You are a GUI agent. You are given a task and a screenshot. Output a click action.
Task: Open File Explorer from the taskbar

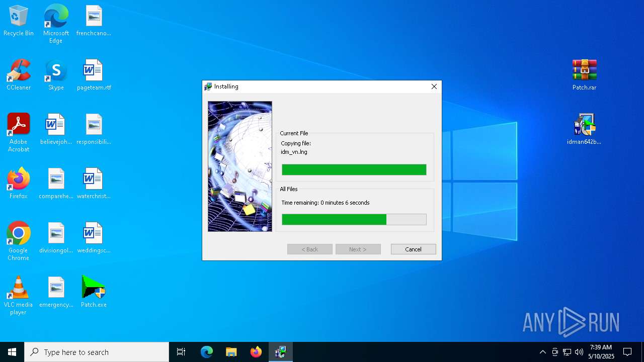click(x=231, y=352)
